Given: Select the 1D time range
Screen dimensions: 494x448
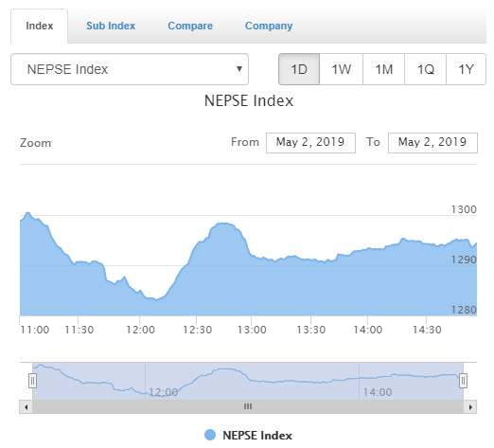Looking at the screenshot, I should (x=299, y=69).
